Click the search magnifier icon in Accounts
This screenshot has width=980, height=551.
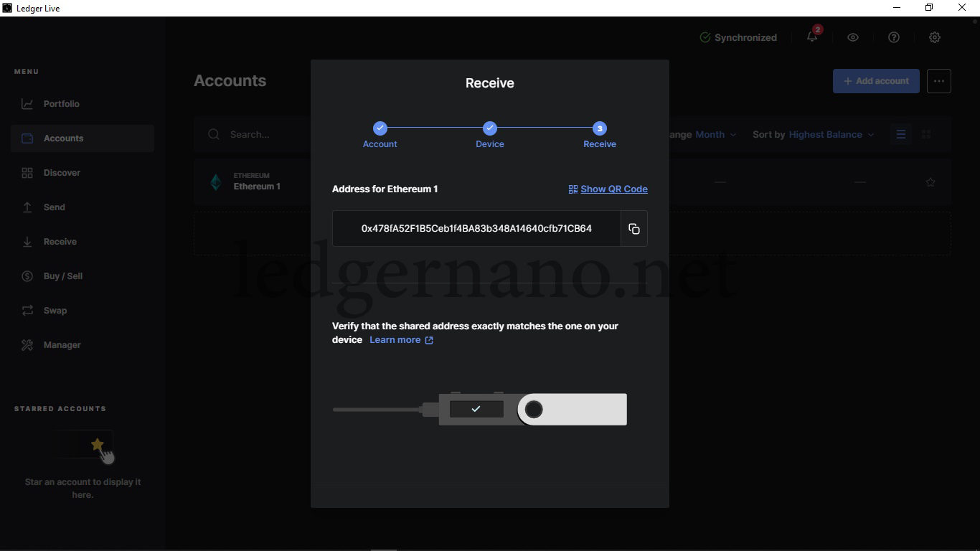click(x=214, y=134)
